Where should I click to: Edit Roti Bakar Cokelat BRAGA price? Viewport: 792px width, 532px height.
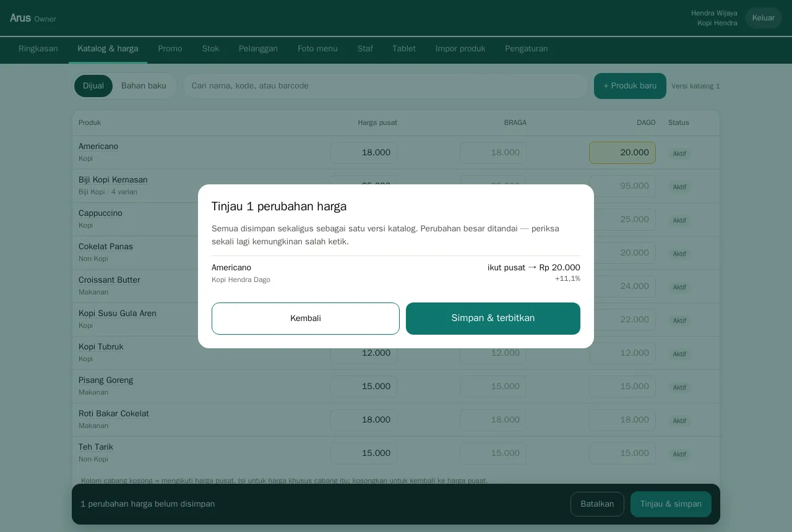point(493,420)
